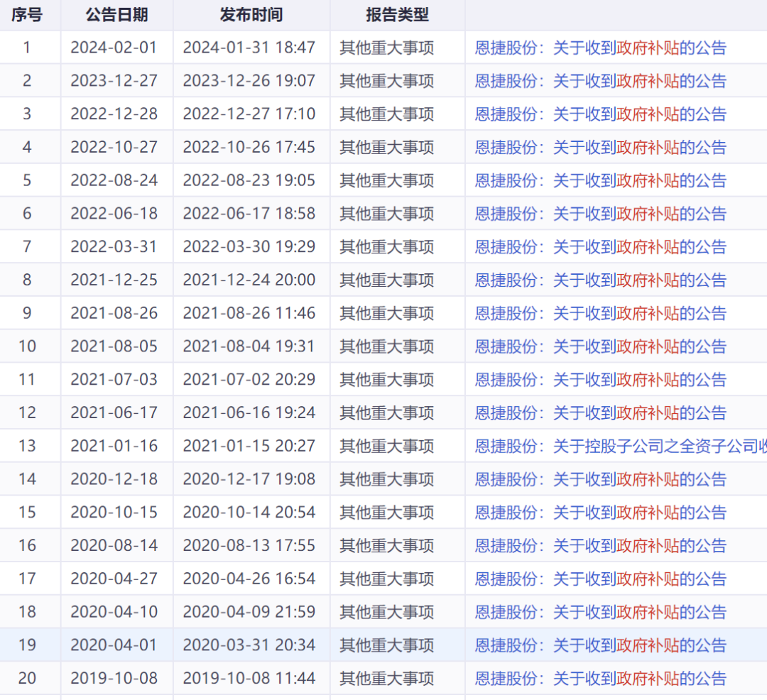Image resolution: width=767 pixels, height=700 pixels.
Task: Open the announcement dated 2023-12-27
Action: pos(601,81)
